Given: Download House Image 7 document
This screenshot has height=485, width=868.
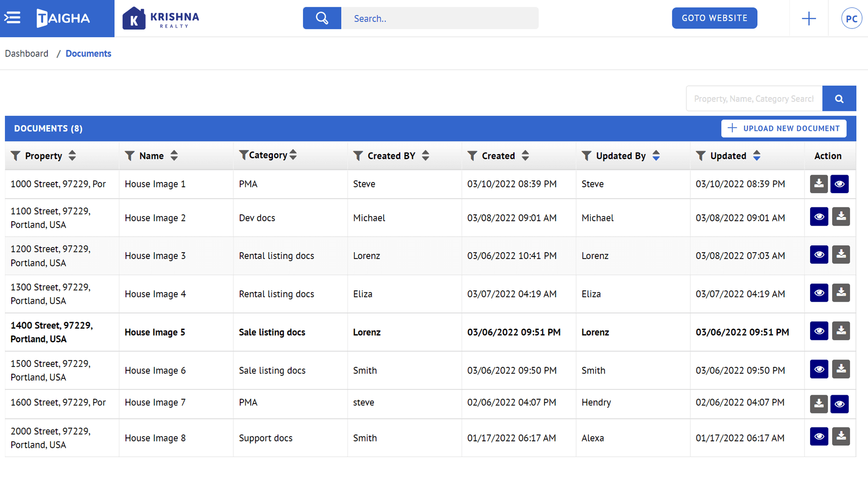Looking at the screenshot, I should [818, 404].
